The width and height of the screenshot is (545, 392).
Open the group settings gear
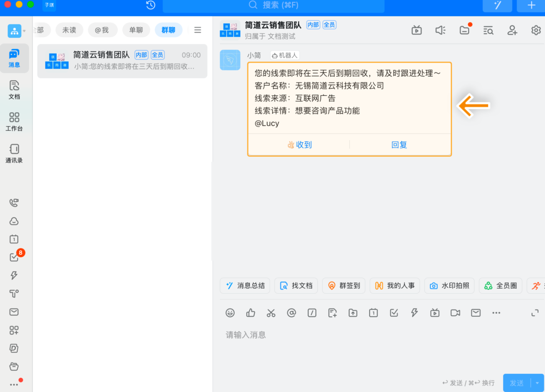click(535, 30)
